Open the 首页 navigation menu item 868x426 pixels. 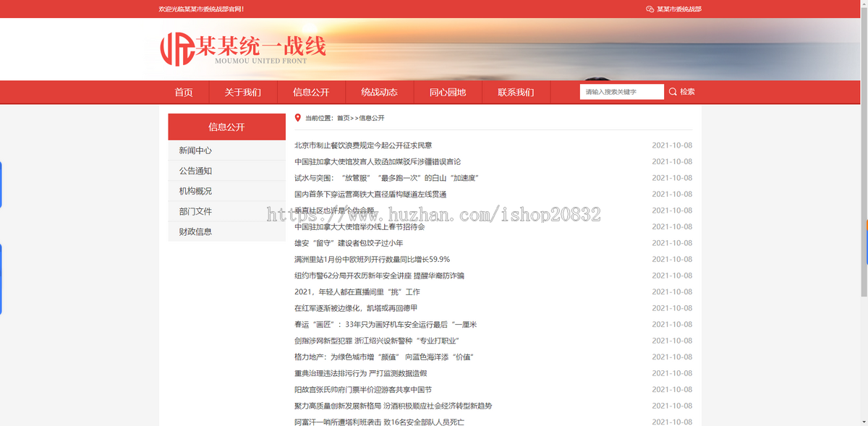coord(184,93)
